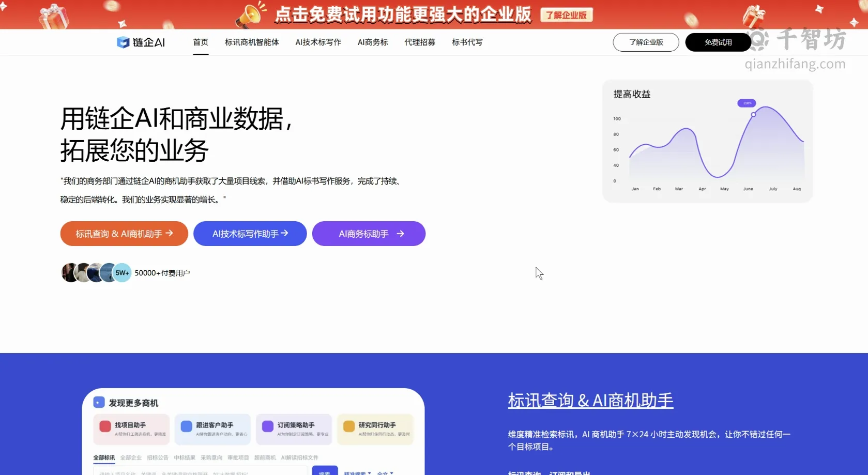
Task: Switch to AI解读招标文件 tab
Action: (x=300, y=457)
